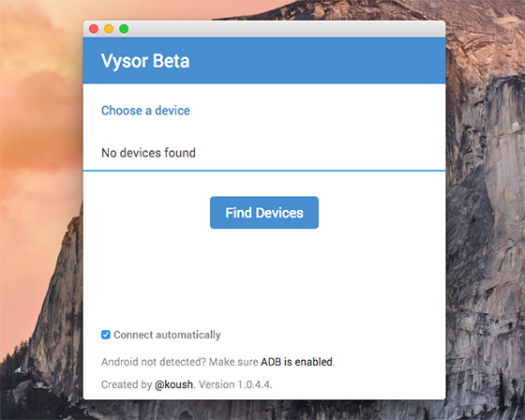This screenshot has height=420, width=525.
Task: Click empty area of blue header bar
Action: point(318,61)
